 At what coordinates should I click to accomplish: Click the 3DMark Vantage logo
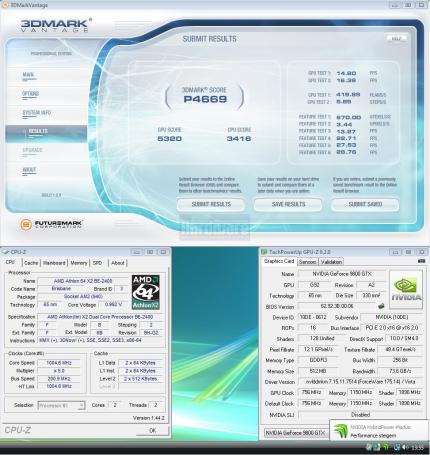click(x=56, y=25)
